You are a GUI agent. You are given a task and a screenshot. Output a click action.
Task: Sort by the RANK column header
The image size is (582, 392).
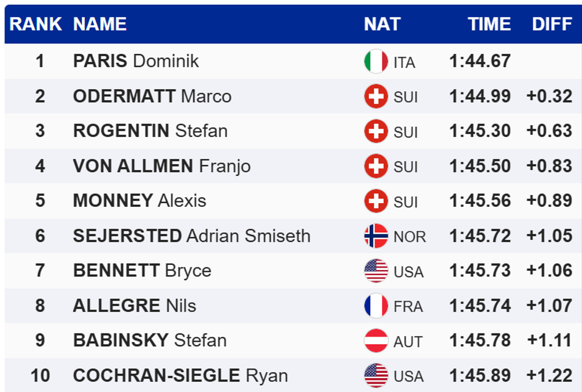36,24
